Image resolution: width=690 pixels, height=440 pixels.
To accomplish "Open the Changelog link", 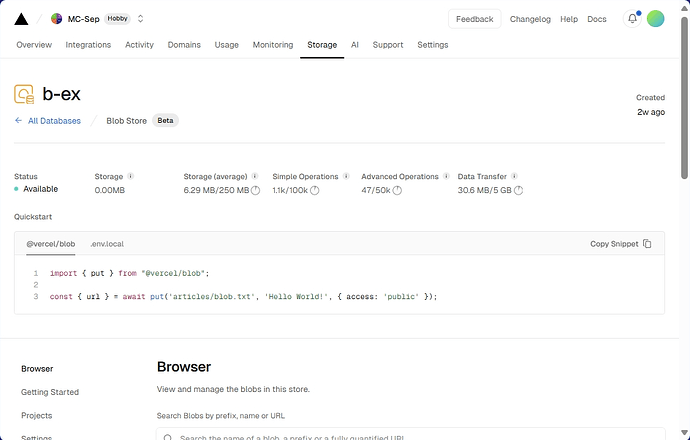I will (530, 19).
